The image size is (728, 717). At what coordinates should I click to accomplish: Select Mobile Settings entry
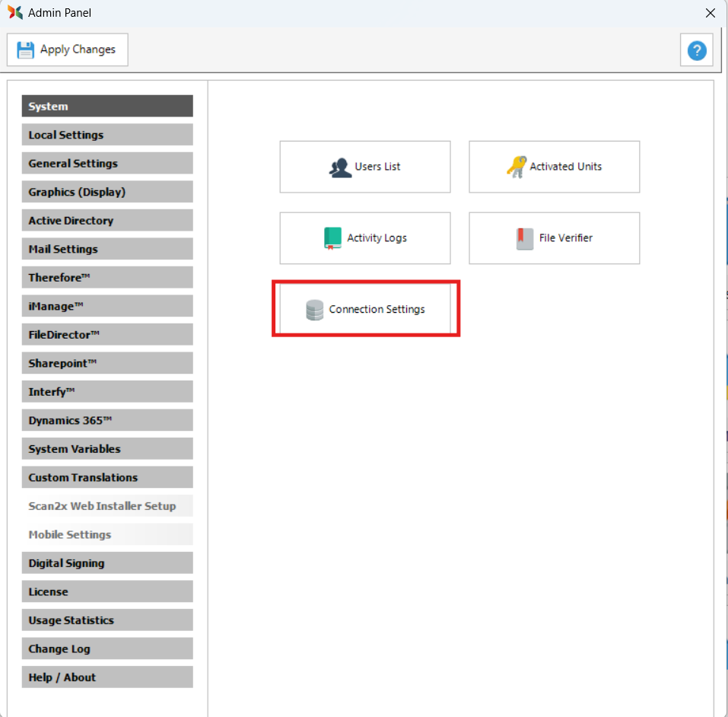(107, 534)
